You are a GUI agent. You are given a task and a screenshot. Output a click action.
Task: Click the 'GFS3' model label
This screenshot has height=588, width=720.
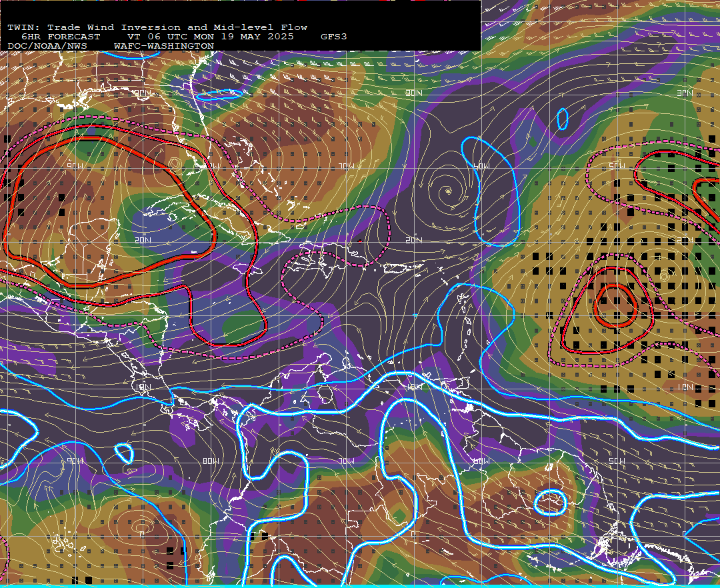point(334,37)
